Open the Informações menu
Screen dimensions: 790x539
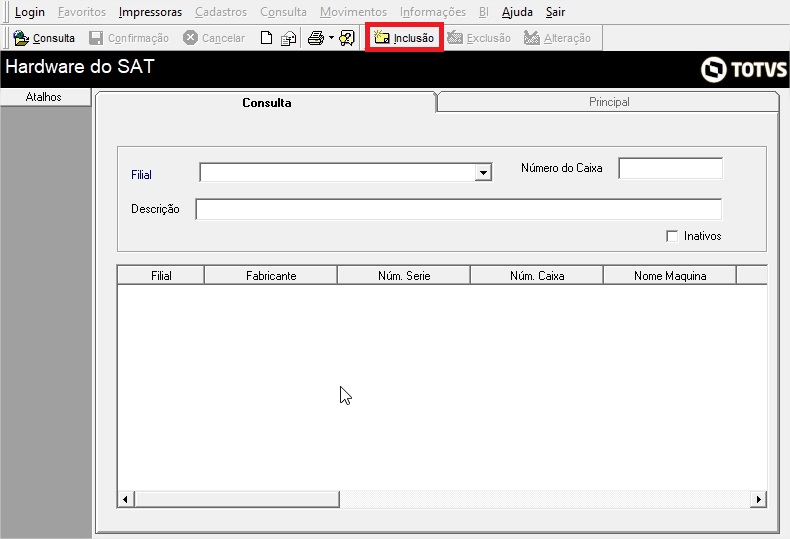433,12
